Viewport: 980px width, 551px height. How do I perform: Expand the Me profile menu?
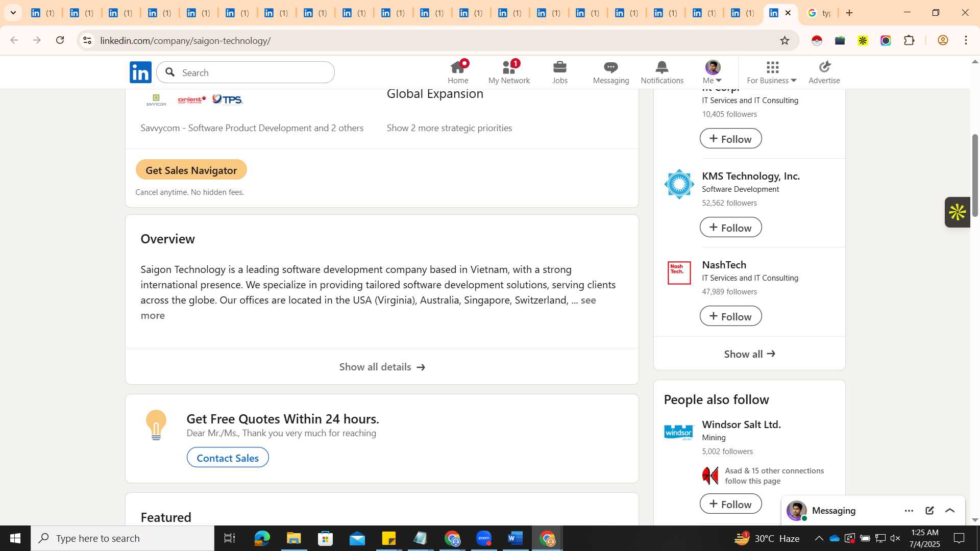pyautogui.click(x=713, y=72)
